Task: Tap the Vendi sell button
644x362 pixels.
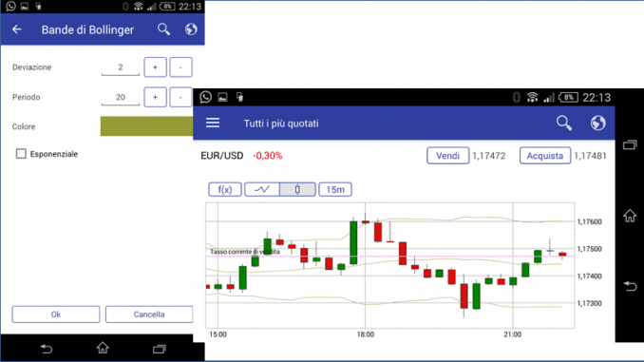Action: [x=447, y=156]
